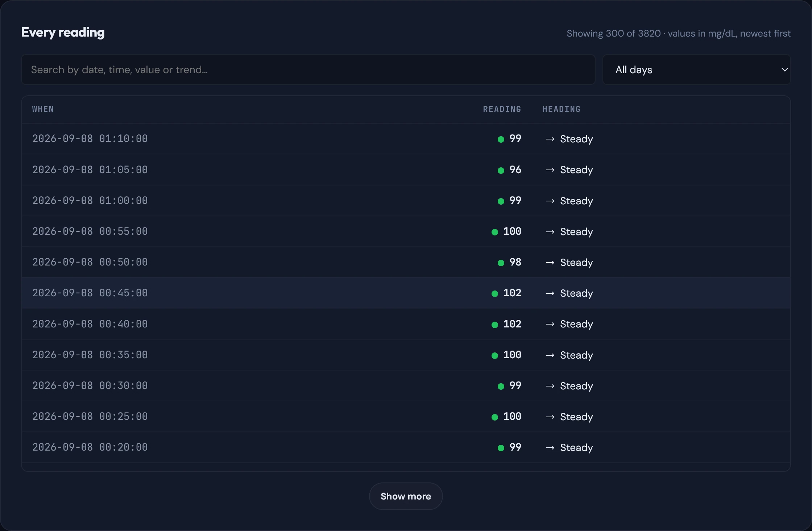Select the HEADING column header
Viewport: 812px width, 531px height.
(562, 109)
